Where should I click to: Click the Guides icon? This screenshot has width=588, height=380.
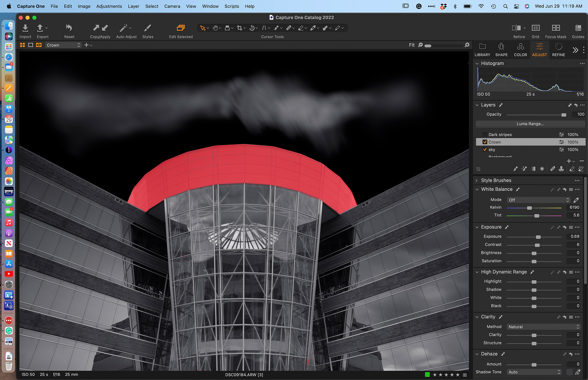pyautogui.click(x=578, y=28)
